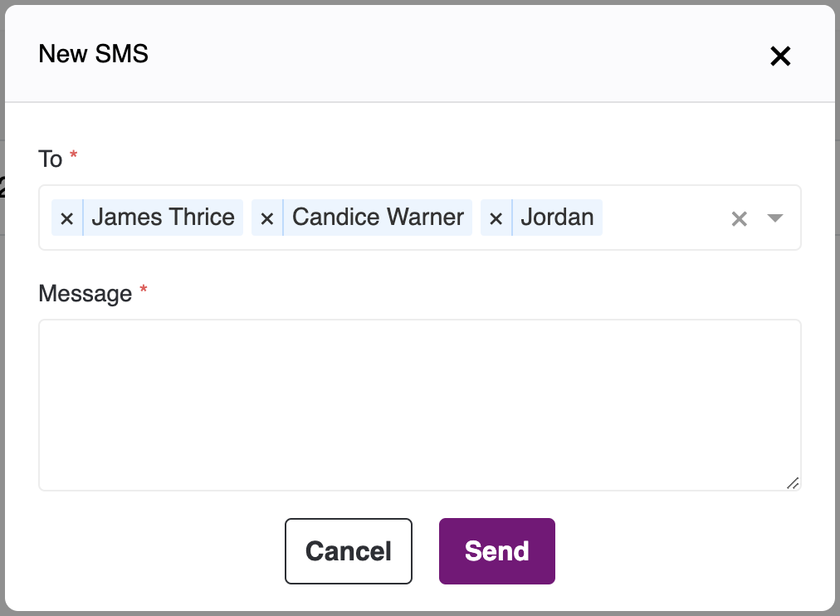This screenshot has height=616, width=840.
Task: Grab the Message box resize handle
Action: pyautogui.click(x=793, y=482)
